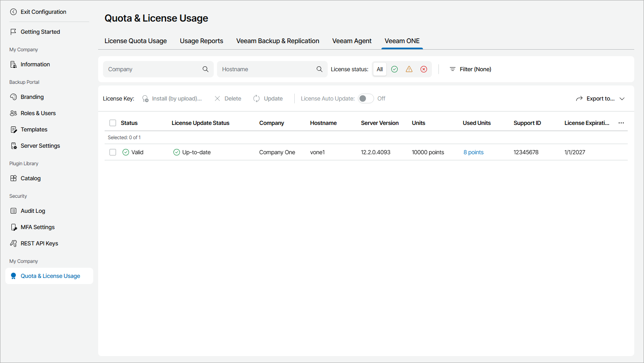Click the search icon in Company field
Viewport: 644px width, 363px height.
tap(206, 69)
